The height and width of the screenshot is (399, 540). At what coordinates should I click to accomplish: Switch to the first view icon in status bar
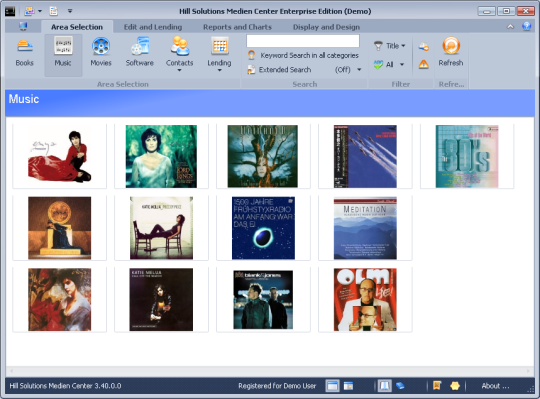tap(332, 386)
